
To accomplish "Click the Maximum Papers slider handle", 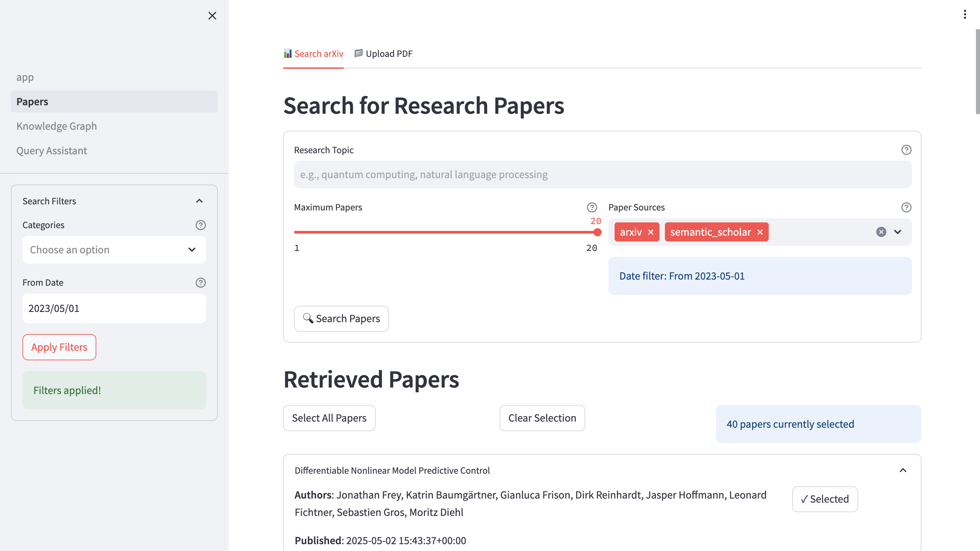I will pos(597,232).
